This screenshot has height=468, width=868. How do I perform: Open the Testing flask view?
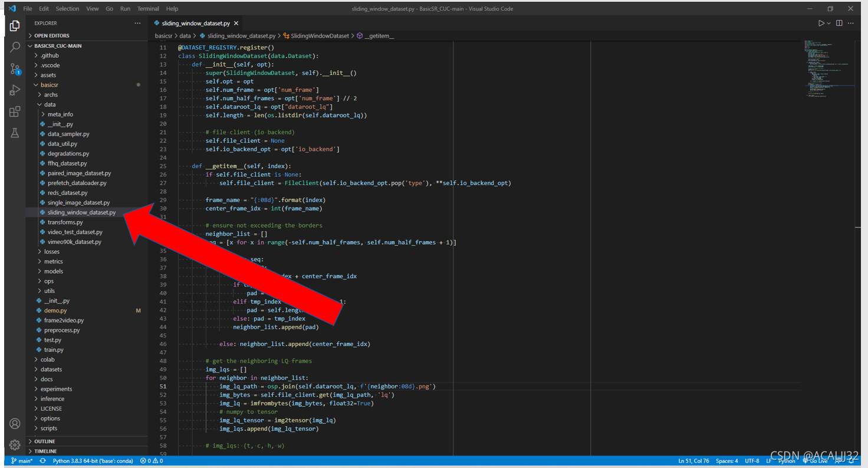(15, 133)
